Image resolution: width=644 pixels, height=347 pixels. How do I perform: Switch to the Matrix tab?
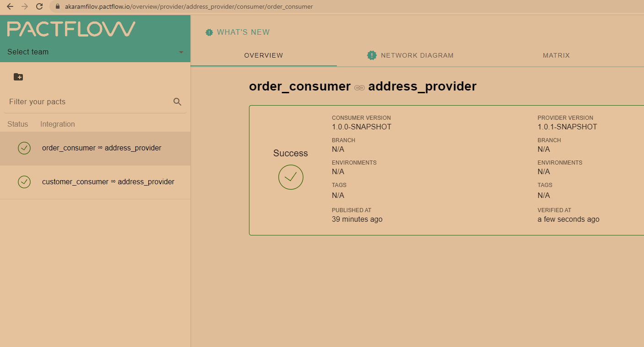pyautogui.click(x=556, y=55)
